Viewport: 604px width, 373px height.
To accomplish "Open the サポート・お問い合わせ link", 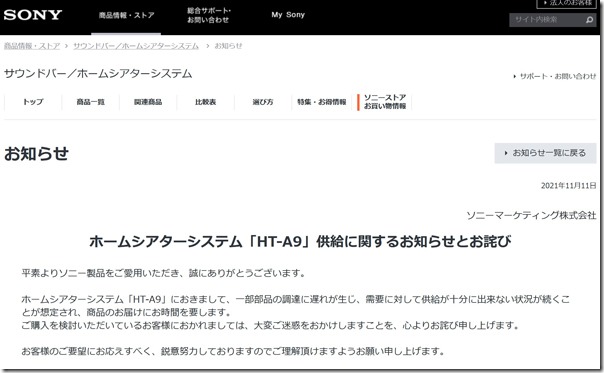I will point(555,76).
